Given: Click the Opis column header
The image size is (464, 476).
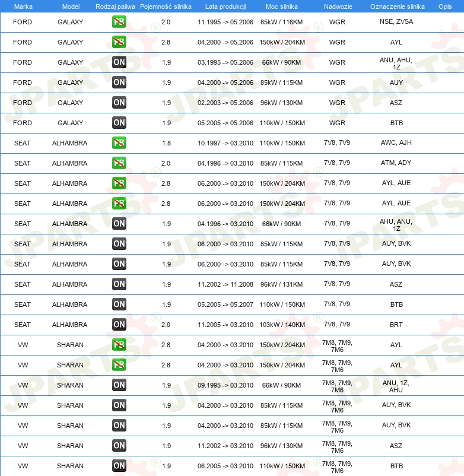Looking at the screenshot, I should (445, 7).
